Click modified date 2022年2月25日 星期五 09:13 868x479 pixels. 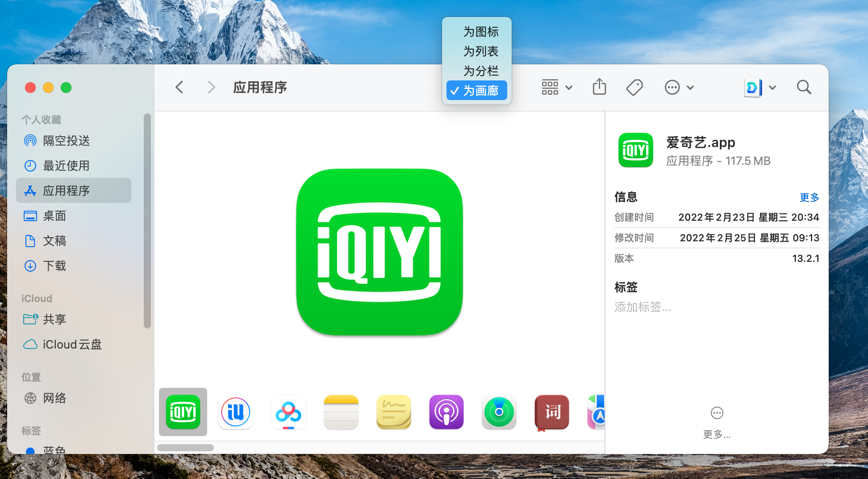tap(750, 238)
